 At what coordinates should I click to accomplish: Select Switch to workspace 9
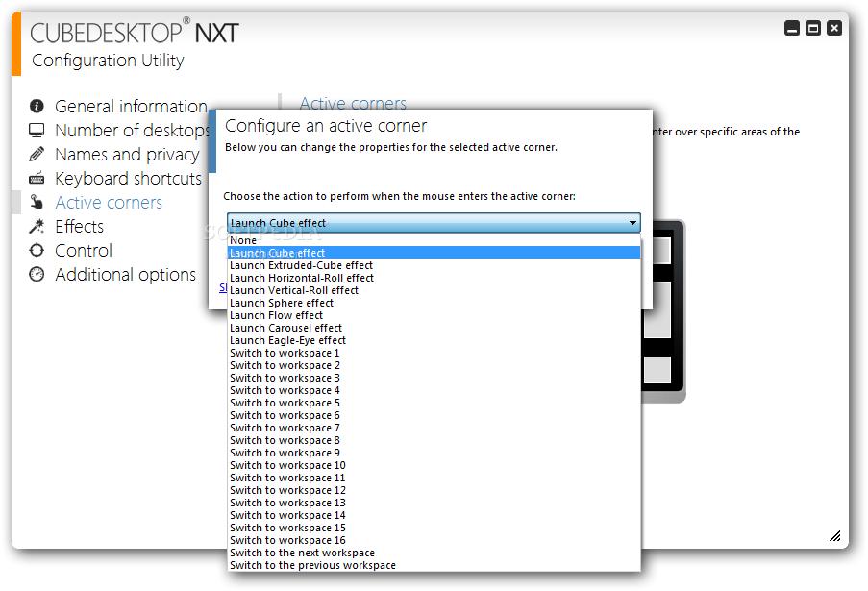434,453
